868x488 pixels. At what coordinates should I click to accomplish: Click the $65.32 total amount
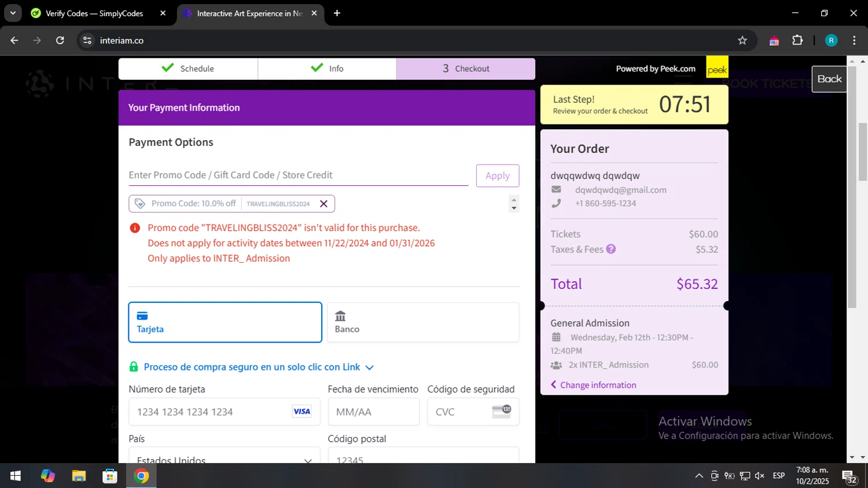tap(697, 284)
